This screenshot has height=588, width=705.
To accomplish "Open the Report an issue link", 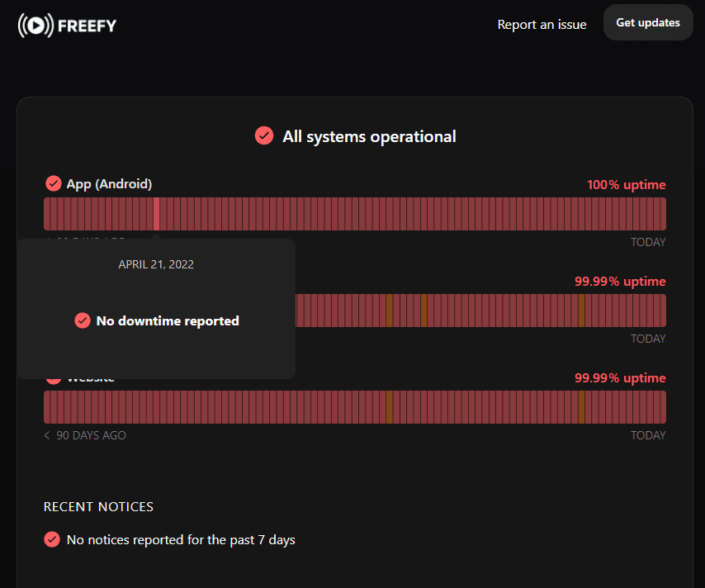I will pyautogui.click(x=542, y=24).
